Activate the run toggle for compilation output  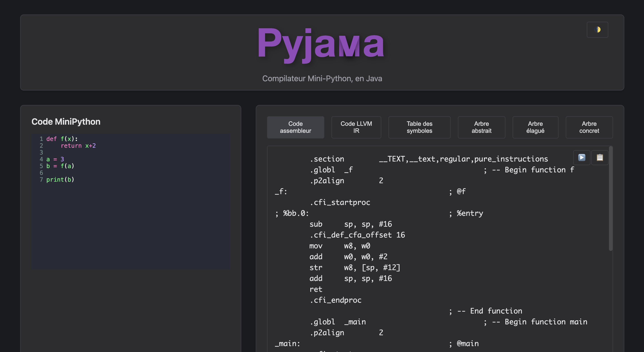[582, 158]
